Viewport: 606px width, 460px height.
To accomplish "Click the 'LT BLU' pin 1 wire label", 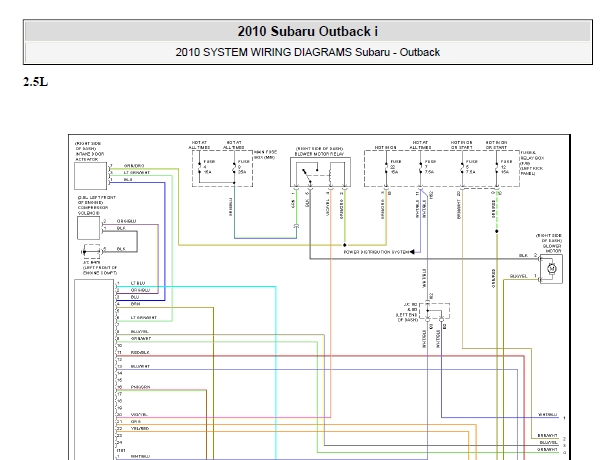I will [138, 283].
